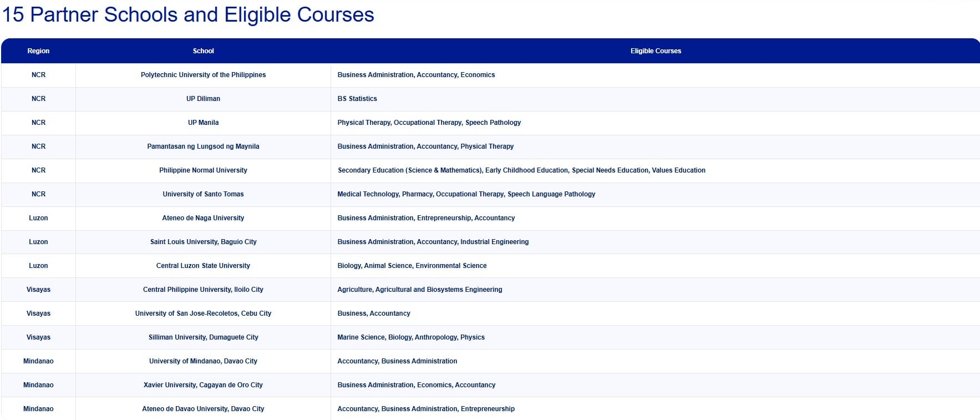This screenshot has height=420, width=980.
Task: Click Visayas region cell for Silliman University
Action: (38, 337)
